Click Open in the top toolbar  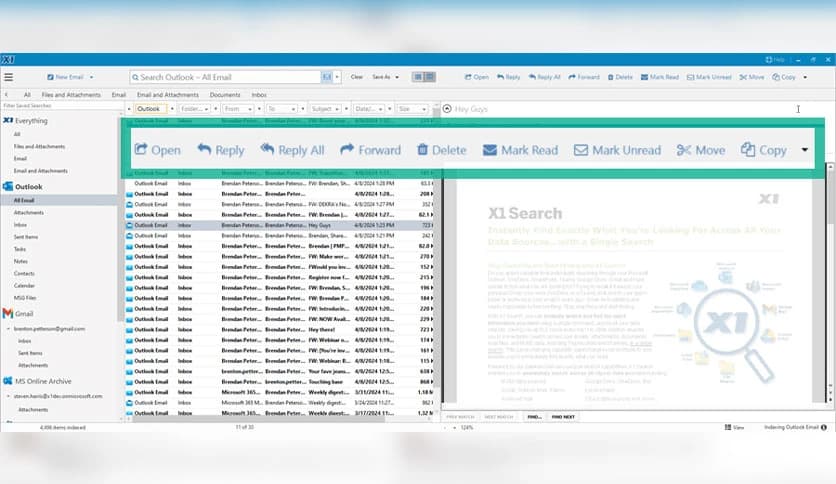(477, 77)
